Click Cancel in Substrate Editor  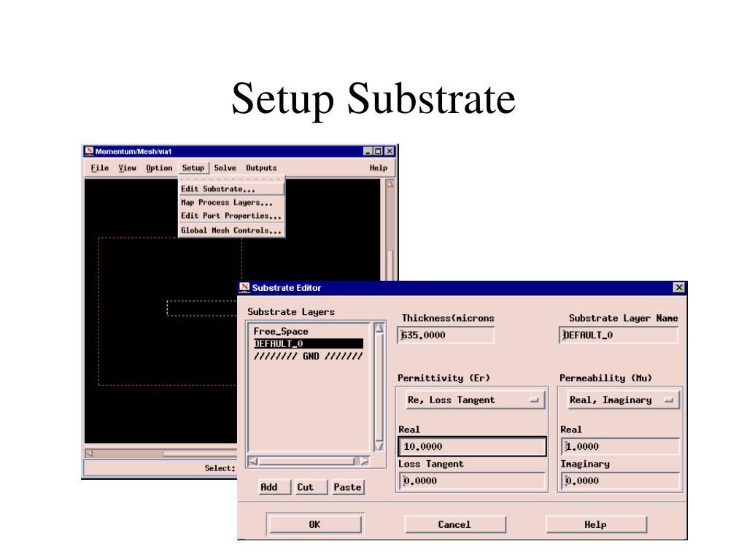click(x=454, y=524)
